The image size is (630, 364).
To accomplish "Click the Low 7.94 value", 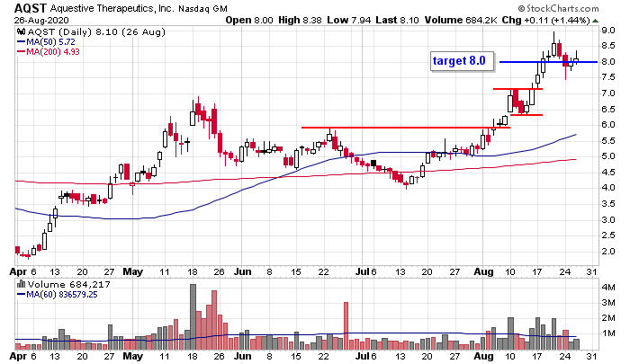I will coord(349,20).
